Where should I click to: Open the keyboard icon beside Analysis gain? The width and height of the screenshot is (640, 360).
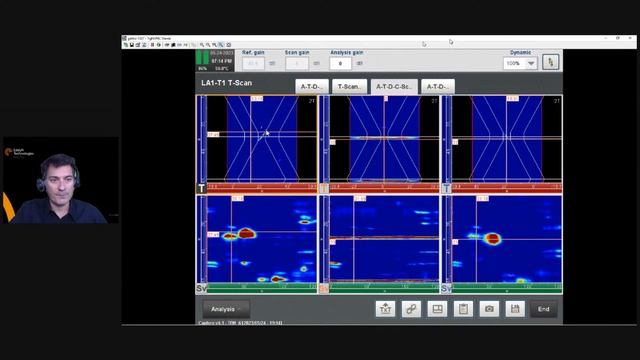coord(360,63)
